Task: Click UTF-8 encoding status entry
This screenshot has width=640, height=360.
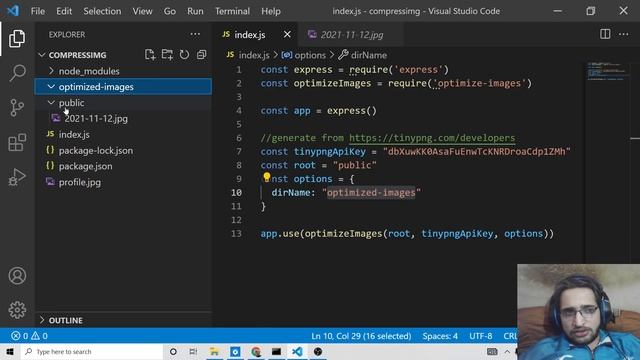Action: point(480,336)
